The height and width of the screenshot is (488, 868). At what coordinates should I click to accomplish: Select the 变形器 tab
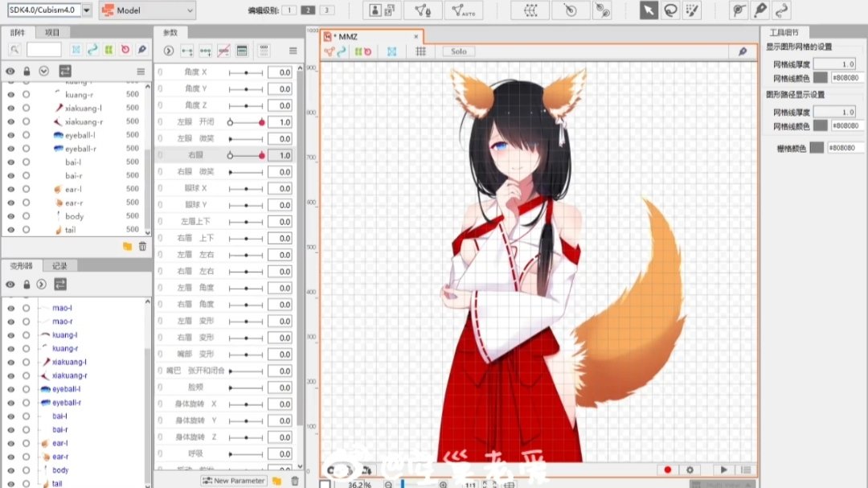[x=22, y=266]
